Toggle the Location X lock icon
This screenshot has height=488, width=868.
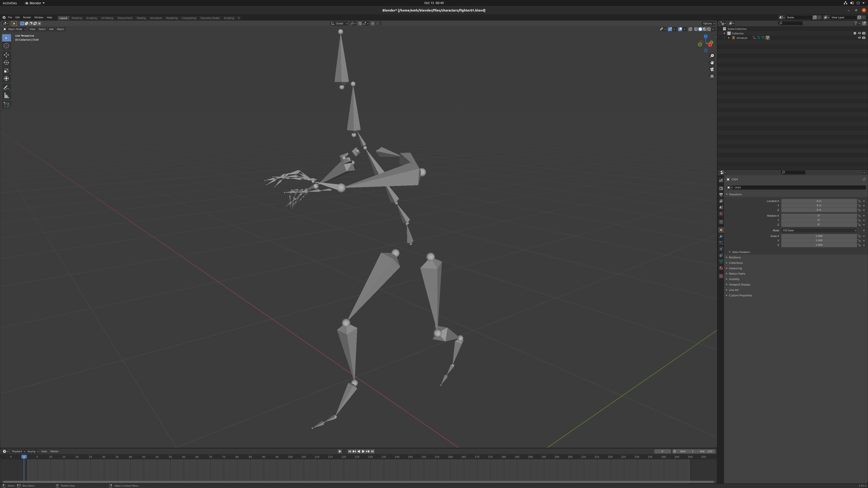(859, 201)
